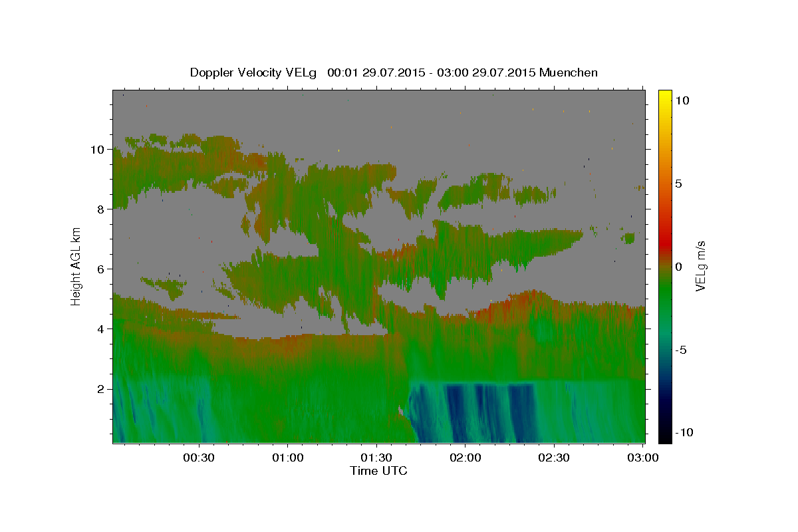Click the colorbar tick label -10
The height and width of the screenshot is (532, 798).
pos(685,432)
